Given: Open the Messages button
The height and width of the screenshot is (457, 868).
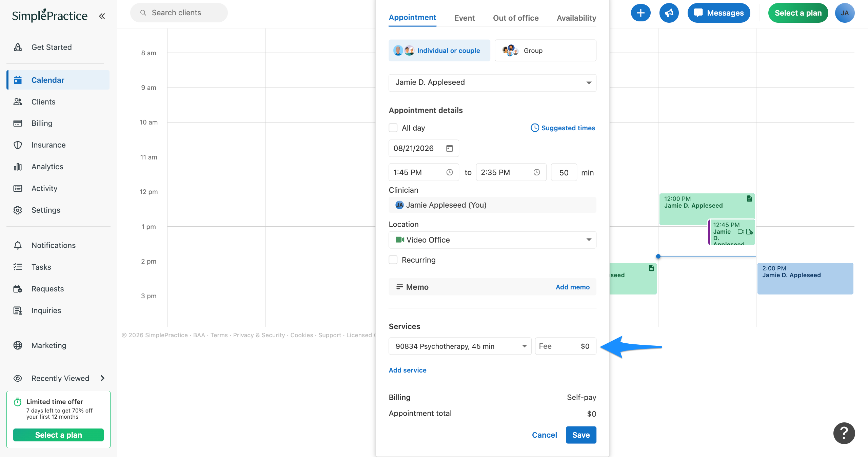Looking at the screenshot, I should [x=718, y=13].
